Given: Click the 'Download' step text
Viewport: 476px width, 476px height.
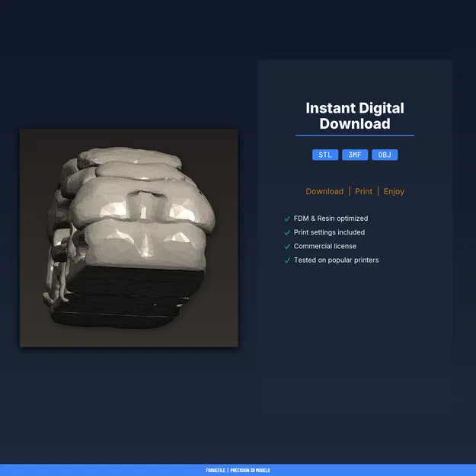Looking at the screenshot, I should pos(324,192).
